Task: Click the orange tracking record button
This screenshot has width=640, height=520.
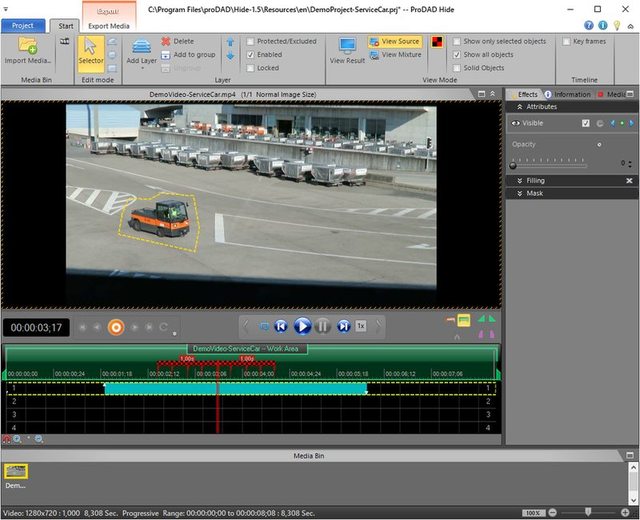Action: point(116,327)
